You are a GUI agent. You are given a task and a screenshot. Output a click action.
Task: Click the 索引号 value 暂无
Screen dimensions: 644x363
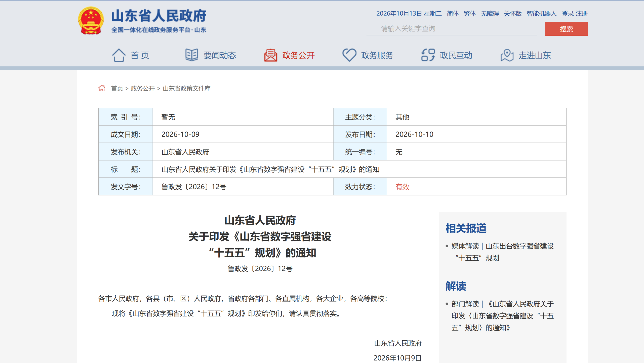pos(168,117)
